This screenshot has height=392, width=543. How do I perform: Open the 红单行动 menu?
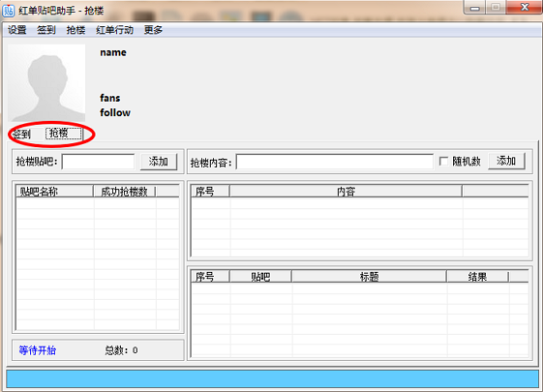tap(114, 30)
